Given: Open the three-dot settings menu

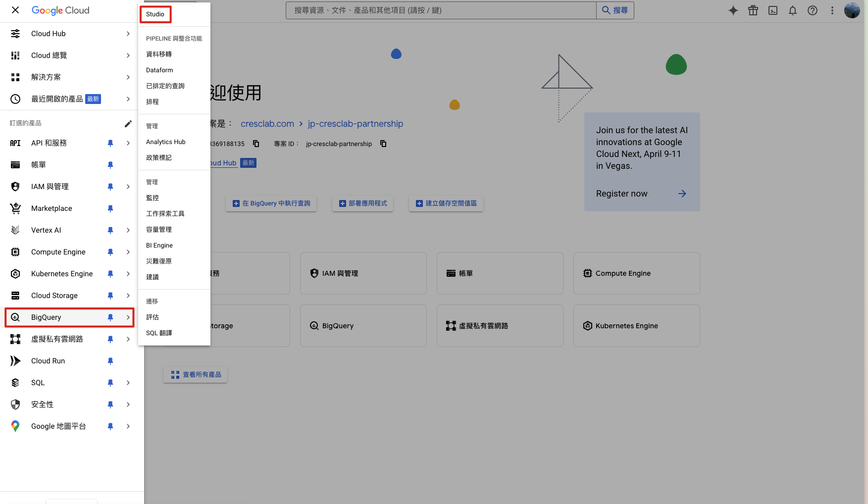Looking at the screenshot, I should (832, 10).
